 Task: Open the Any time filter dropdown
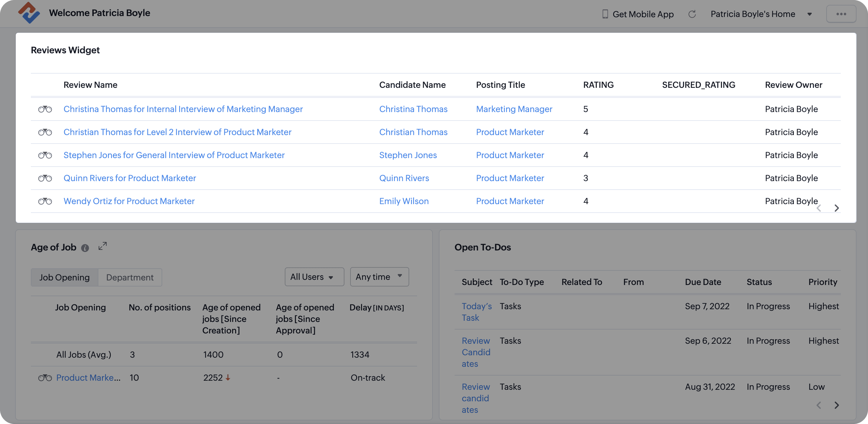point(379,277)
